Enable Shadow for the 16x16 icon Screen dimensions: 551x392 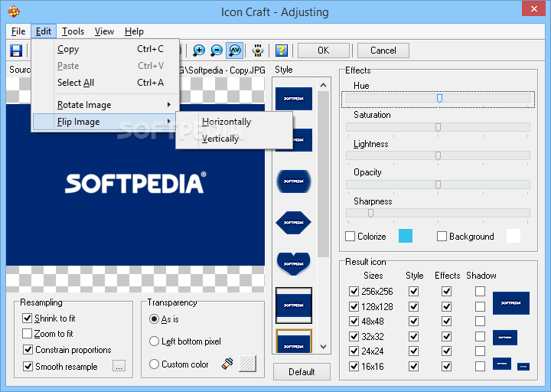[480, 366]
